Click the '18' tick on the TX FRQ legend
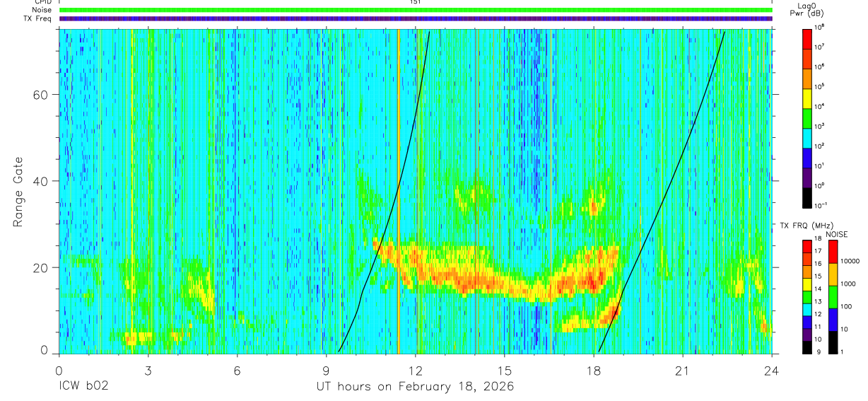This screenshot has height=401, width=868. [x=818, y=239]
